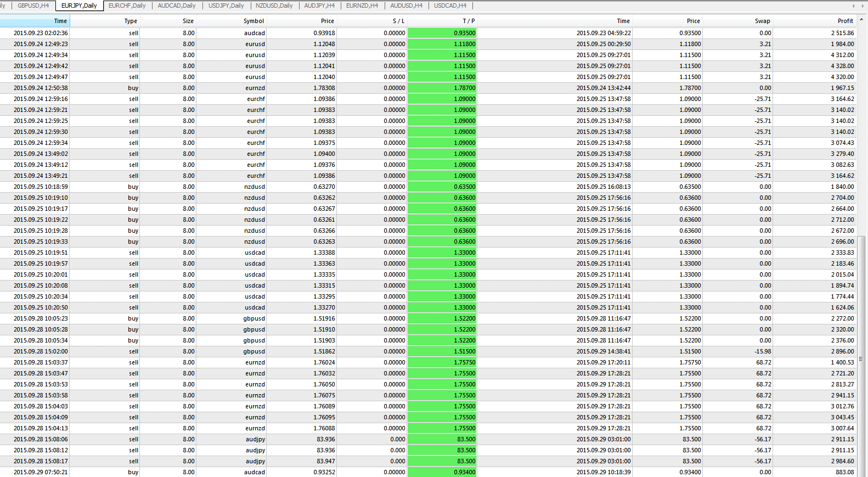Select the NZDUSD,Daily chart tab
The image size is (868, 477).
(x=274, y=5)
